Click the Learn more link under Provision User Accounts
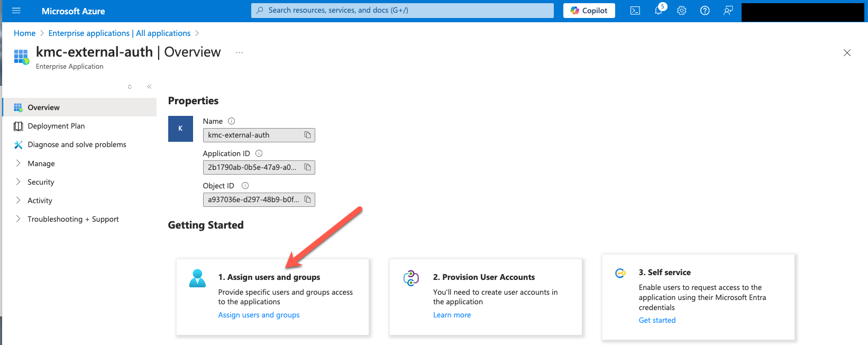 tap(452, 315)
